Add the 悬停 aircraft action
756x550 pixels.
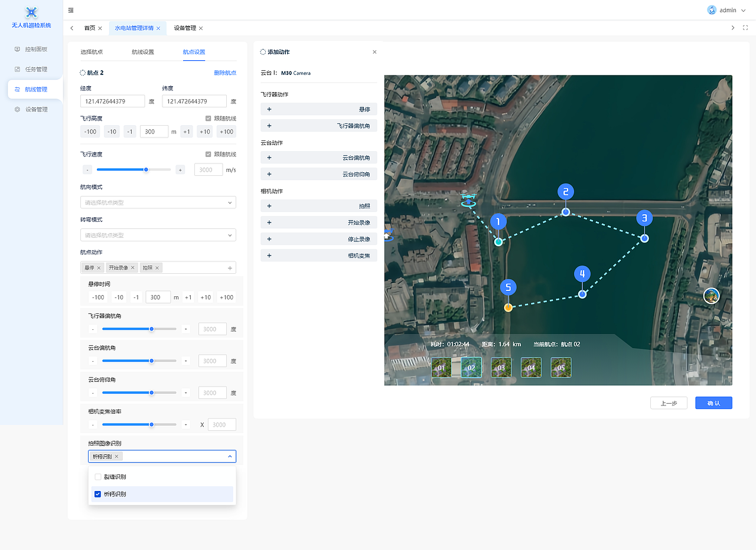(x=319, y=109)
